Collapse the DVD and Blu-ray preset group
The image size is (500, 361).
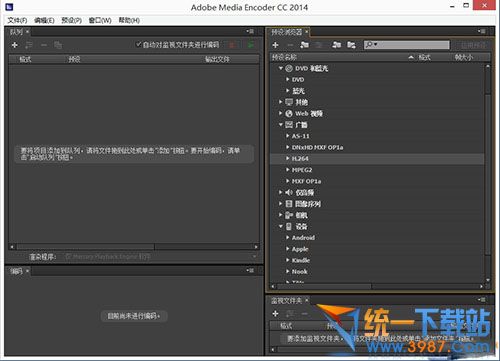click(281, 68)
